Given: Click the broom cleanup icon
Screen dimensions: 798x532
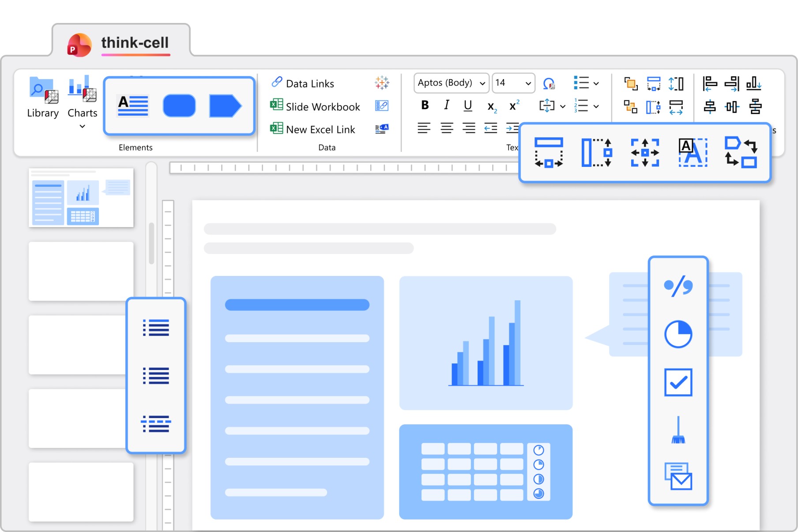Looking at the screenshot, I should point(678,430).
